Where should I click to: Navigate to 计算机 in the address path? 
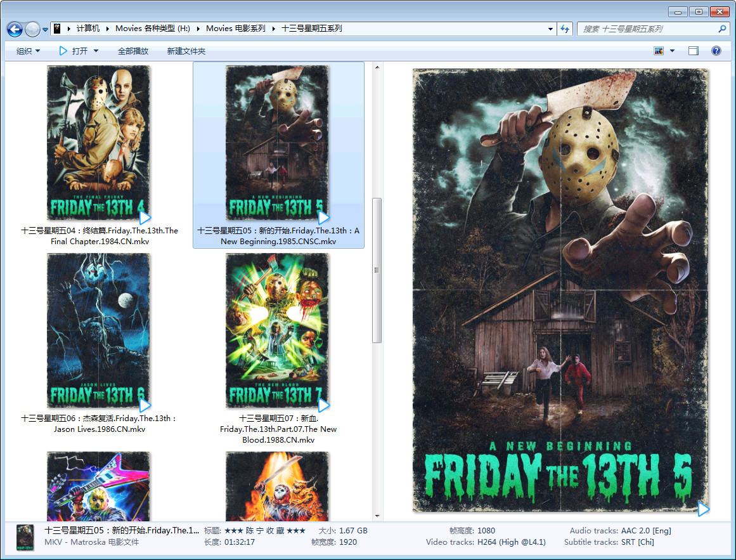point(88,29)
